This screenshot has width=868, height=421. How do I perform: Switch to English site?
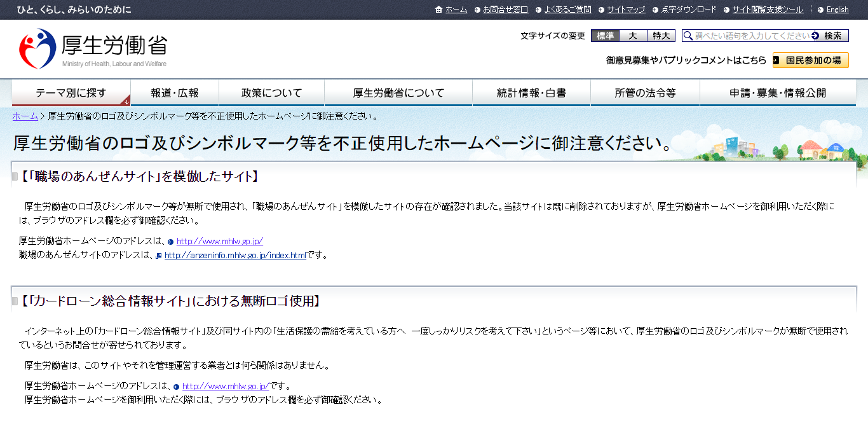tap(837, 10)
